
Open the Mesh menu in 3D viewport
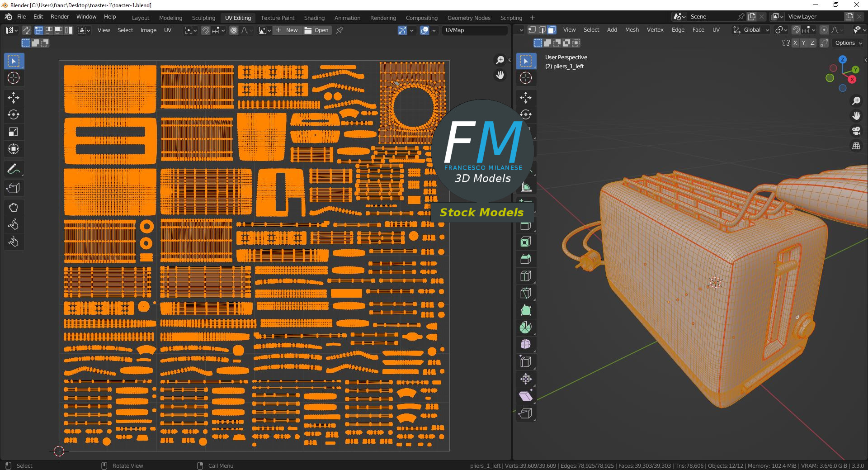[x=632, y=30]
